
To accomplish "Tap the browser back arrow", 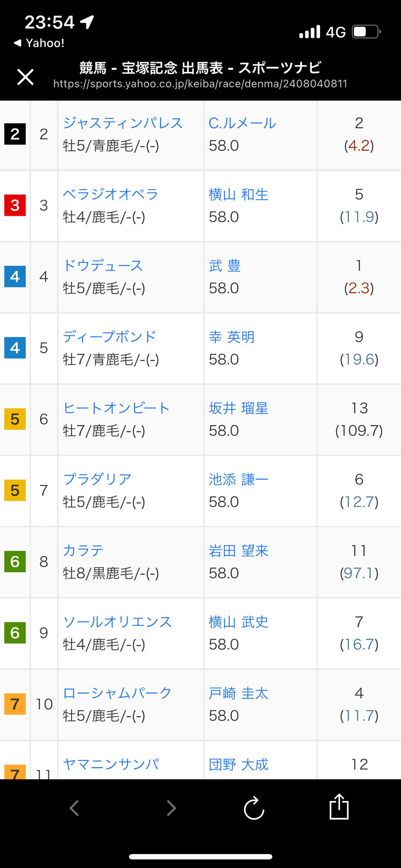I will click(75, 808).
